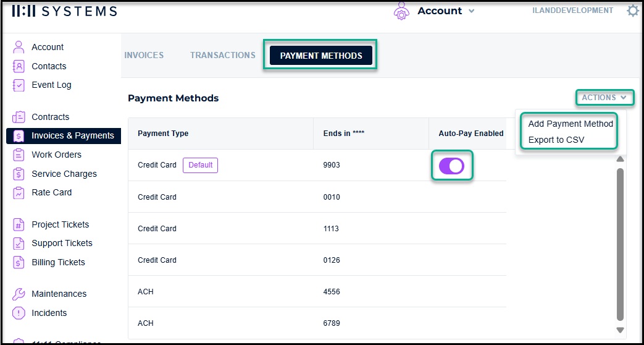Image resolution: width=644 pixels, height=345 pixels.
Task: Open Work Orders in sidebar
Action: pos(56,155)
